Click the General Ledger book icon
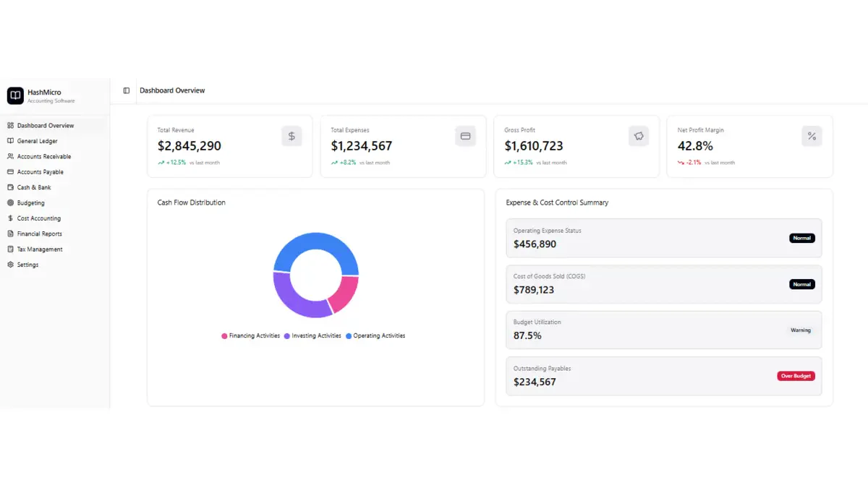 click(x=10, y=141)
